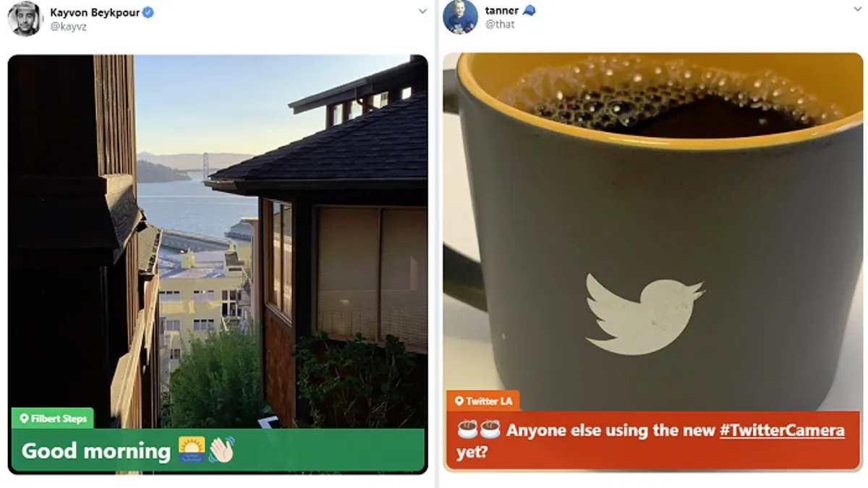This screenshot has width=868, height=488.
Task: Expand the tweet options chevron for Kayvon's tweet
Action: point(422,11)
